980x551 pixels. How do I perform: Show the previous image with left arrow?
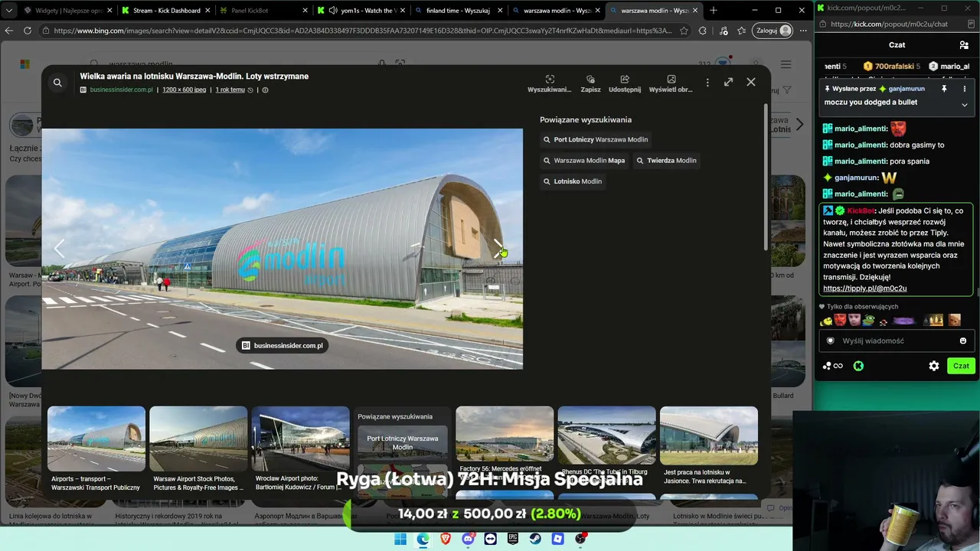tap(59, 249)
